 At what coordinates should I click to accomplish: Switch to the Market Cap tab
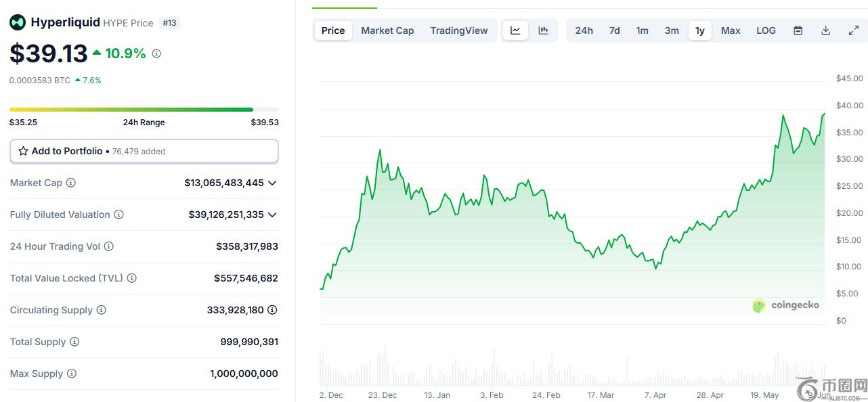coord(387,30)
